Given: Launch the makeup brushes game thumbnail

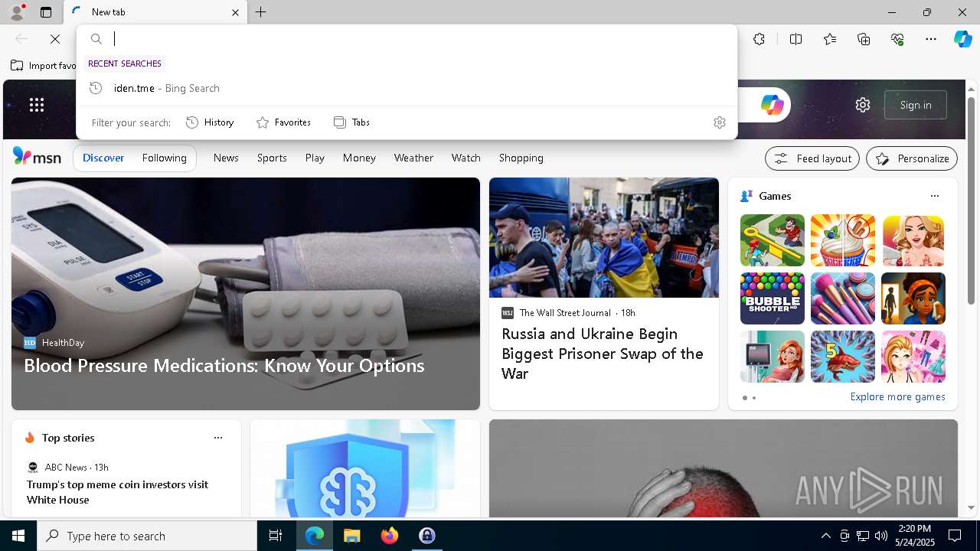Looking at the screenshot, I should click(842, 298).
